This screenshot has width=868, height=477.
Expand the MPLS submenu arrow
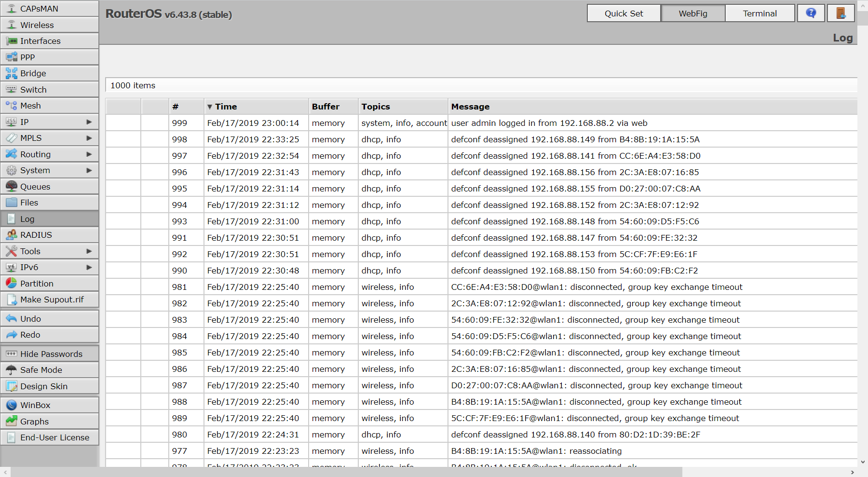(x=89, y=138)
